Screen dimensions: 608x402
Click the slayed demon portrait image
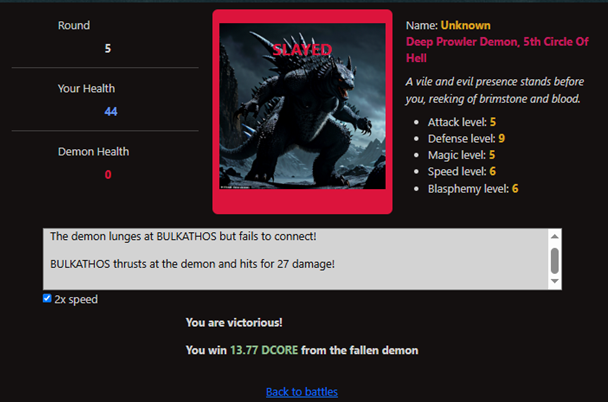pos(302,106)
